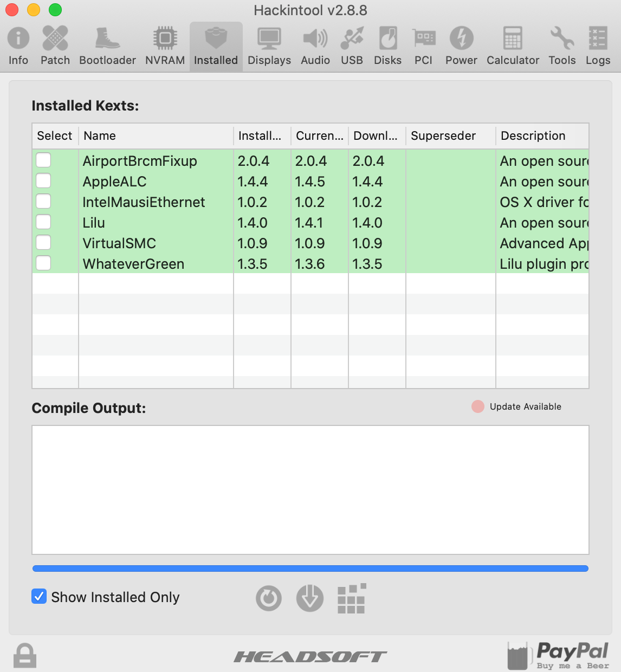Viewport: 621px width, 672px height.
Task: Select the Lilu kext name
Action: (94, 223)
